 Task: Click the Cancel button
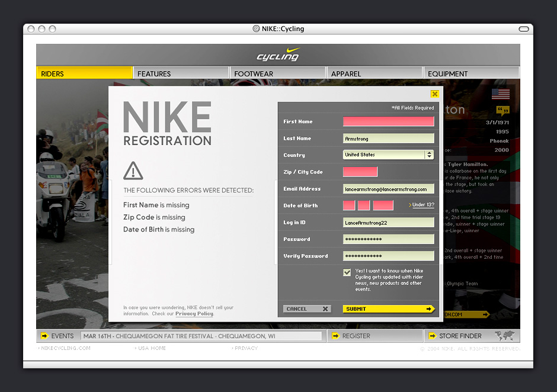(x=306, y=309)
